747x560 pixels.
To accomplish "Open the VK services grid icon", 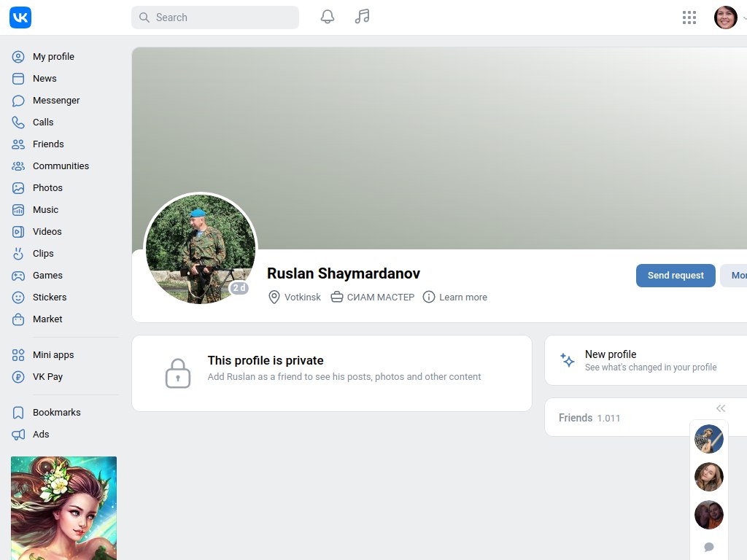I will (689, 17).
